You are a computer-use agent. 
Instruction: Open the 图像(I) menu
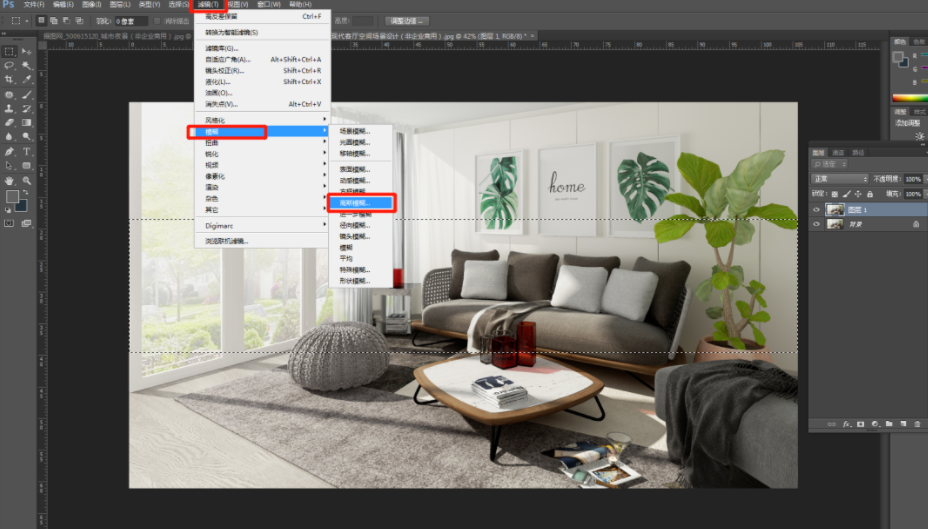tap(91, 4)
